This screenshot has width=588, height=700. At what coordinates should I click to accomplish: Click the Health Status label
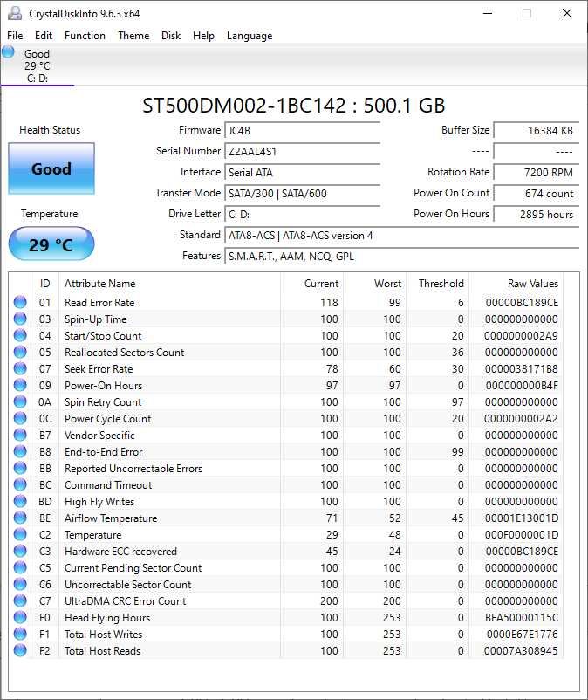click(x=50, y=130)
